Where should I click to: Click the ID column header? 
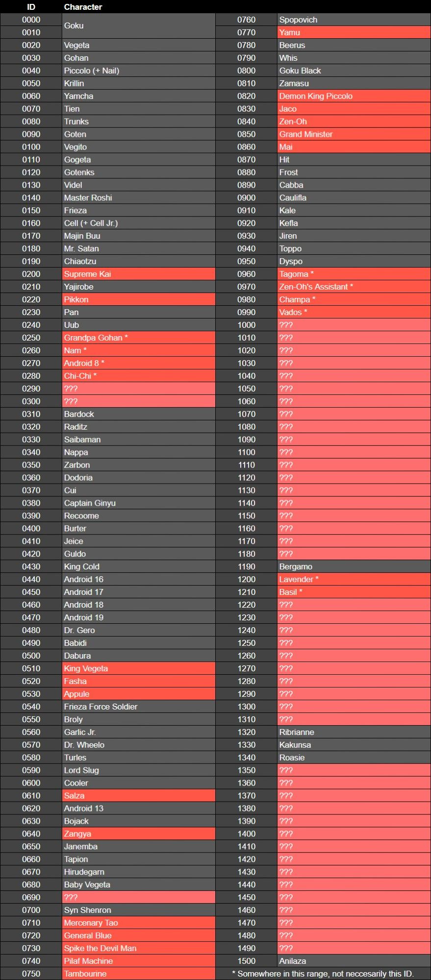click(x=31, y=7)
